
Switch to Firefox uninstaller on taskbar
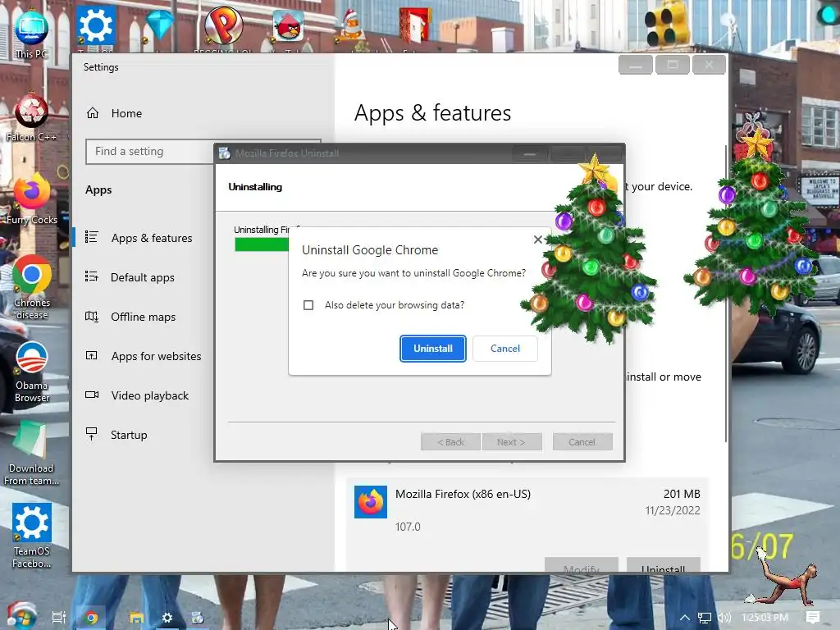pyautogui.click(x=198, y=618)
